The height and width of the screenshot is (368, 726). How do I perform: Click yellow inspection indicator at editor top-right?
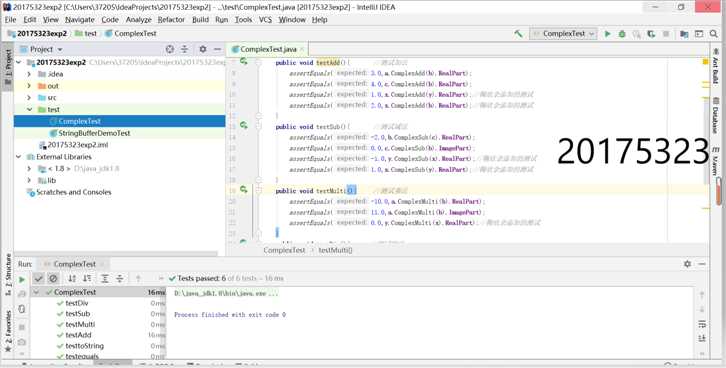coord(705,62)
